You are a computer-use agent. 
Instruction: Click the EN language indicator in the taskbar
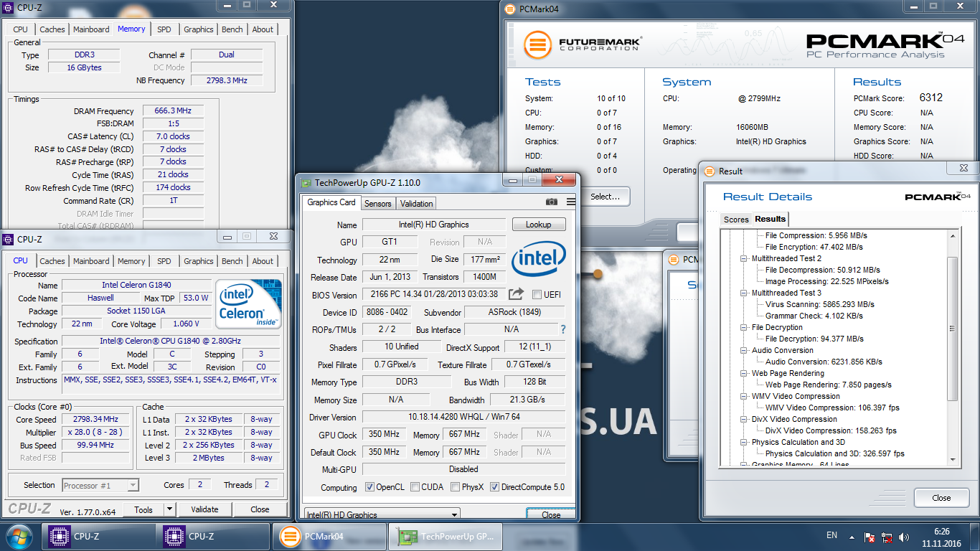[831, 535]
